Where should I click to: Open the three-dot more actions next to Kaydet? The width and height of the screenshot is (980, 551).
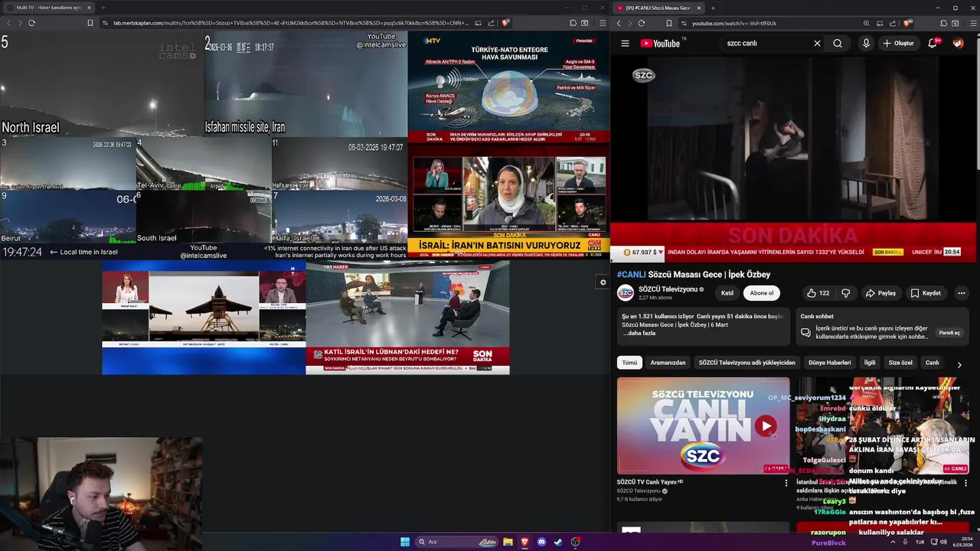[962, 293]
